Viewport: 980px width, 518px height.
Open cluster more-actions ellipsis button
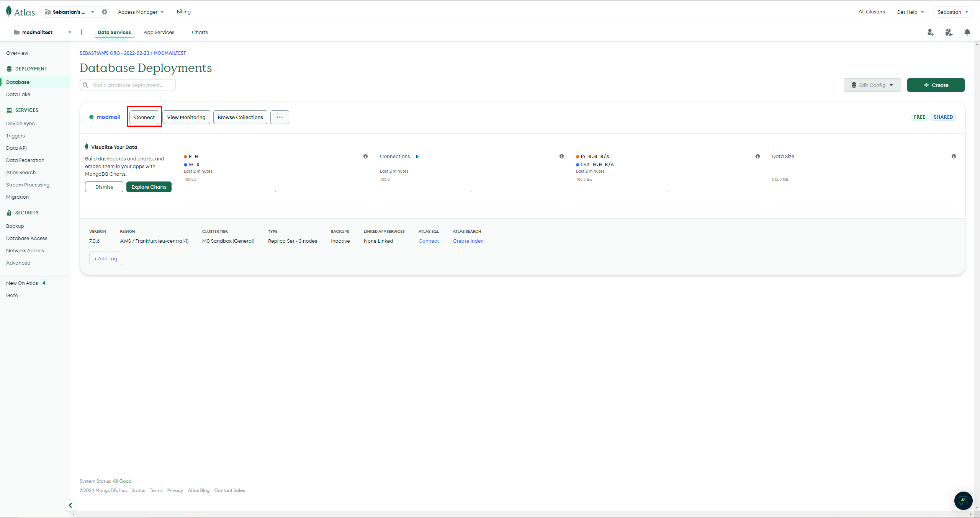(x=280, y=117)
